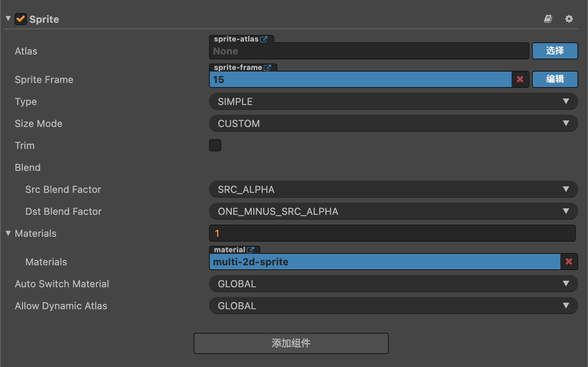Open the Allow Dynamic Atlas dropdown
The width and height of the screenshot is (588, 367).
[393, 306]
